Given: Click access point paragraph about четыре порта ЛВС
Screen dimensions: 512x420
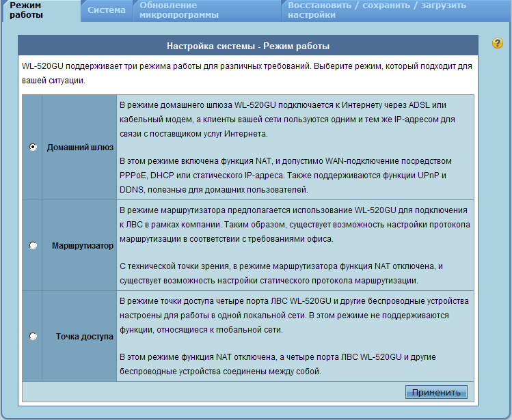Looking at the screenshot, I should click(294, 316).
